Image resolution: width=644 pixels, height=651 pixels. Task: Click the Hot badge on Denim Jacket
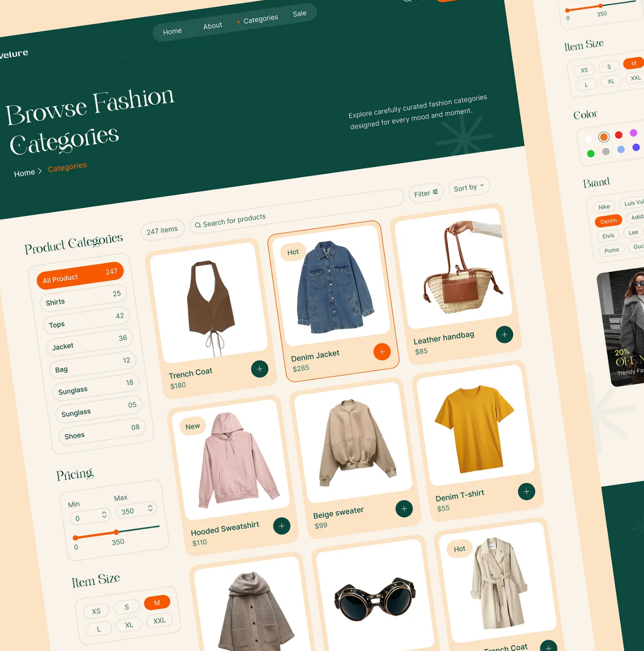pos(293,252)
